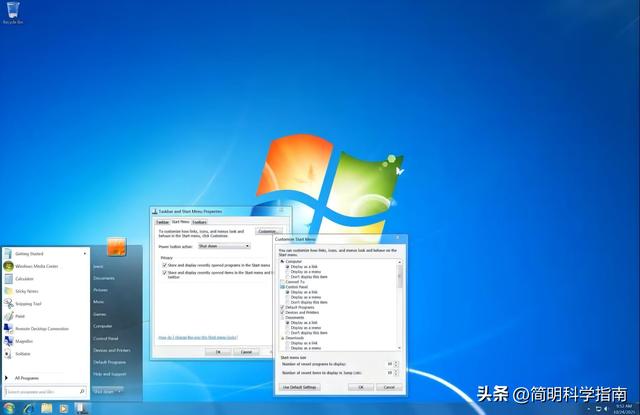Click the Use Default Settings button
Image resolution: width=640 pixels, height=415 pixels.
coord(299,386)
